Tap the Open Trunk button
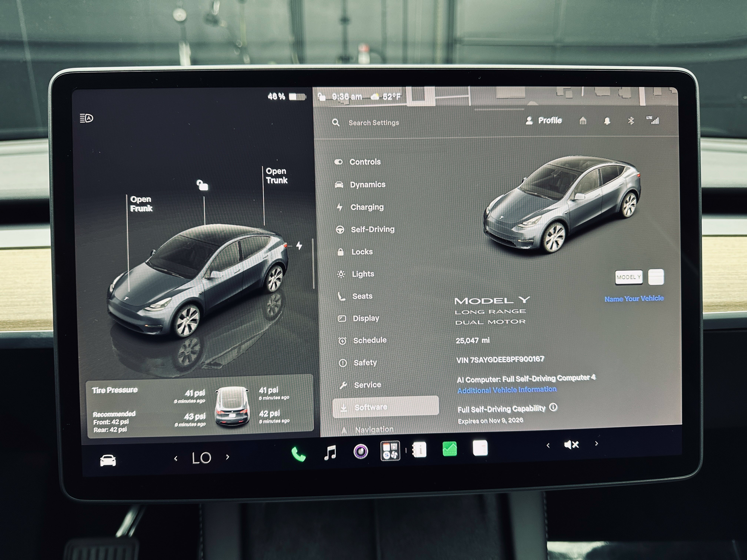Image resolution: width=747 pixels, height=560 pixels. [x=277, y=176]
